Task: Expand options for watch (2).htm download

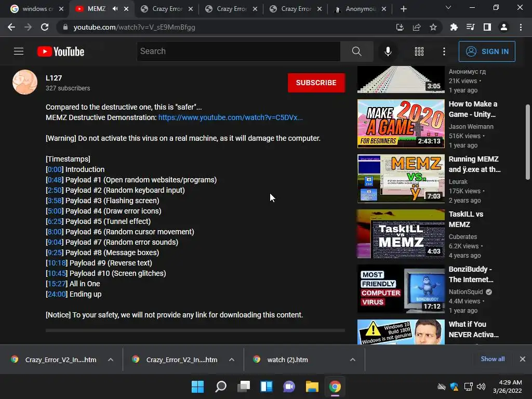Action: tap(353, 360)
